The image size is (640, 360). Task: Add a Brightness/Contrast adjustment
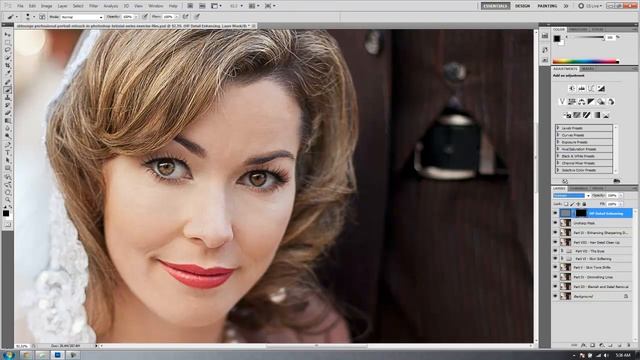pyautogui.click(x=571, y=88)
